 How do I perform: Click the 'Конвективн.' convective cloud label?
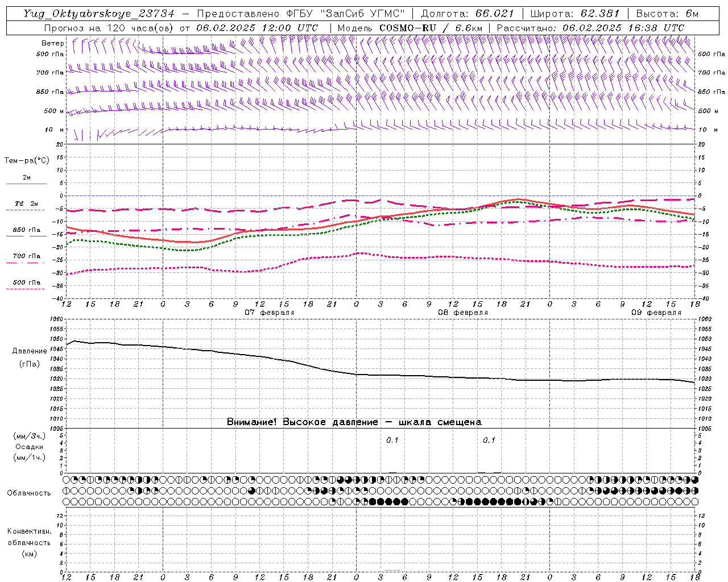tap(29, 531)
